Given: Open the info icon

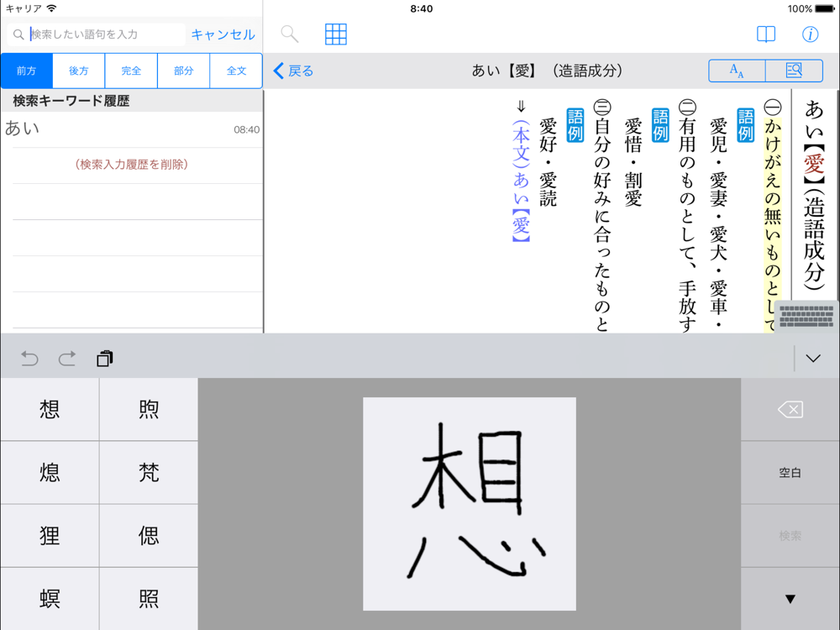Looking at the screenshot, I should coord(810,34).
